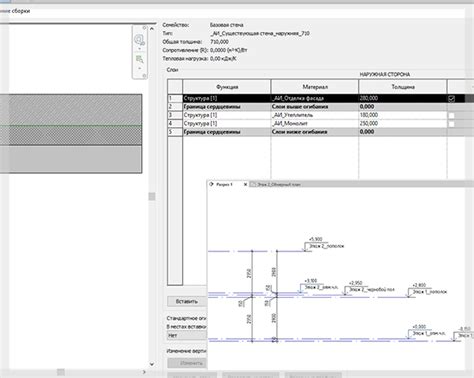The width and height of the screenshot is (474, 378).
Task: Click the 180,000 thickness cell
Action: 403,115
